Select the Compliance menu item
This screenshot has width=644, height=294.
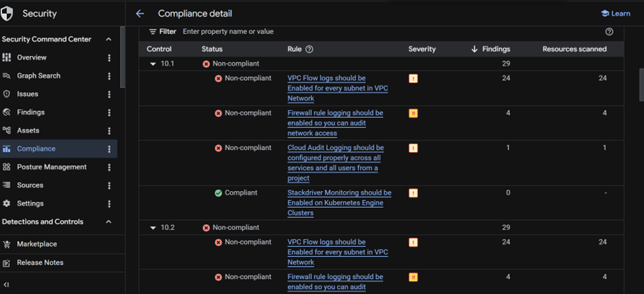click(x=58, y=149)
